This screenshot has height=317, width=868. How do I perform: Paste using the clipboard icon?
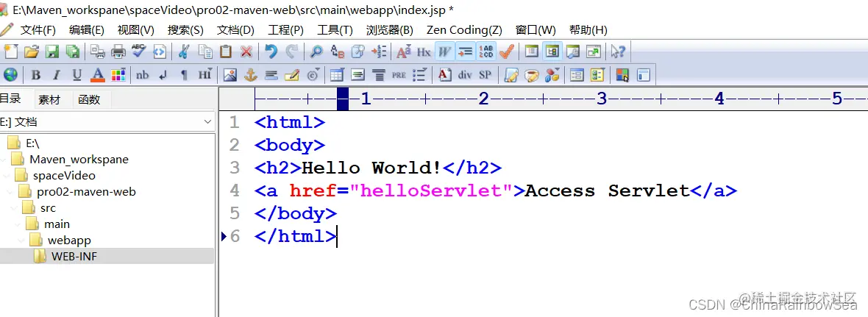click(226, 52)
